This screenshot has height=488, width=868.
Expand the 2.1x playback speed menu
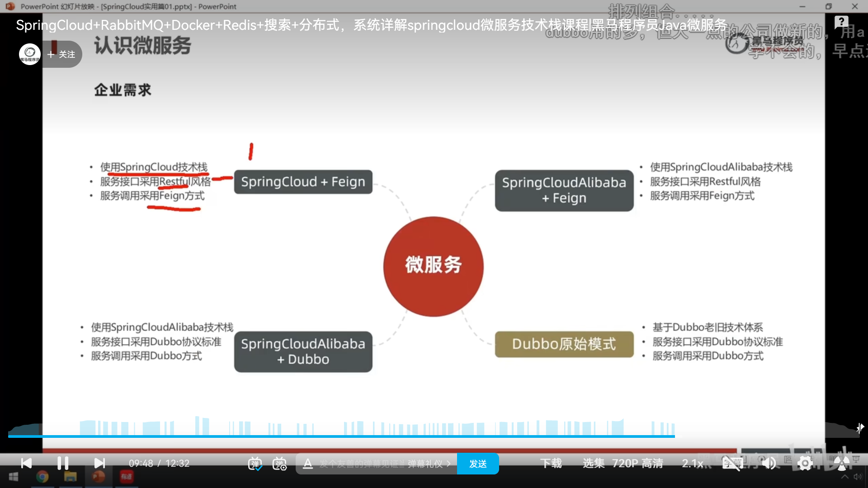coord(693,463)
